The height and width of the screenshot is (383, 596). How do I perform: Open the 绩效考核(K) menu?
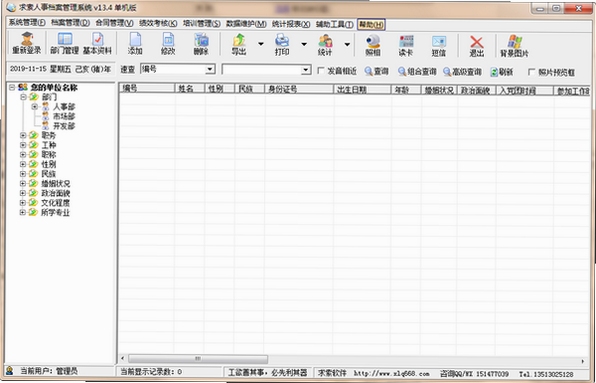[x=158, y=24]
